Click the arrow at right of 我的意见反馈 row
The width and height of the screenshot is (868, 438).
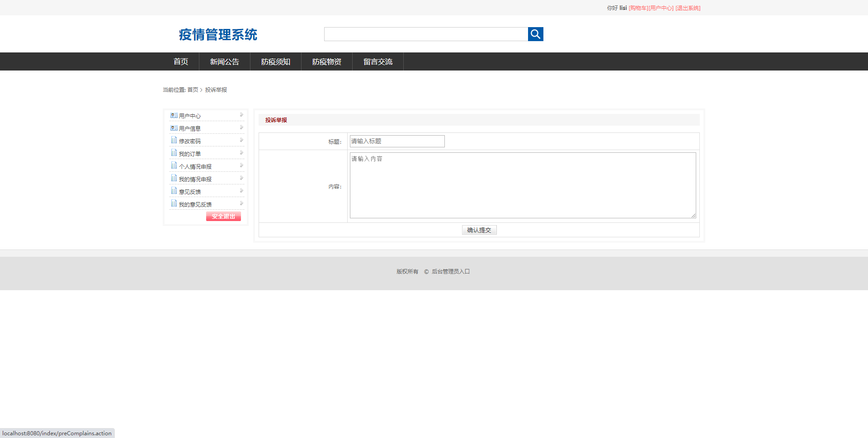(x=241, y=203)
